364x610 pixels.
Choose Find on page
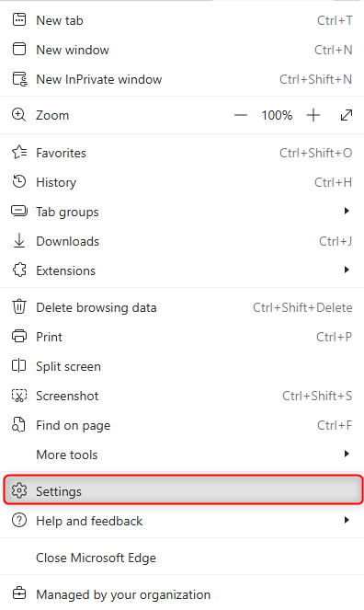(x=182, y=425)
